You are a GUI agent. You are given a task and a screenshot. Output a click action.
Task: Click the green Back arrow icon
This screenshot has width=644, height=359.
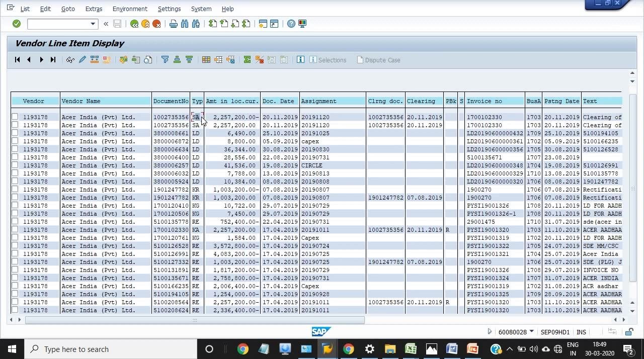coord(134,24)
